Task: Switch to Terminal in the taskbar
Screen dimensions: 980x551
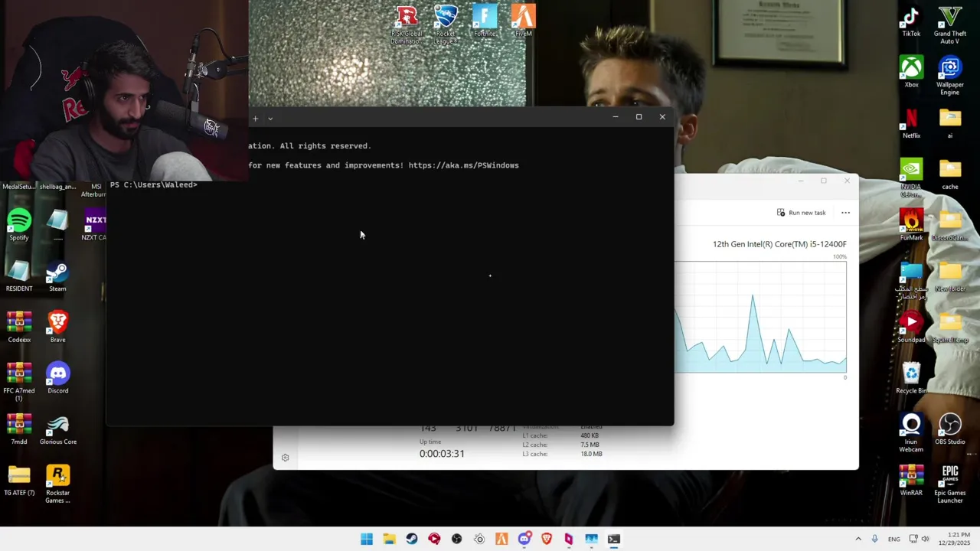Action: point(614,539)
